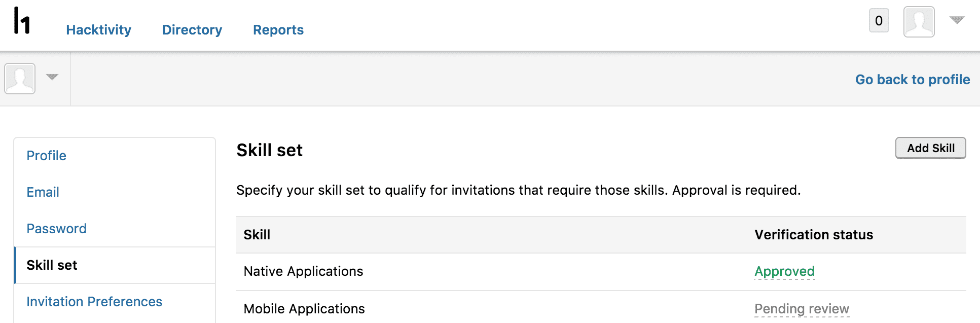The image size is (980, 323).
Task: Click the Go back to profile link
Action: point(912,80)
